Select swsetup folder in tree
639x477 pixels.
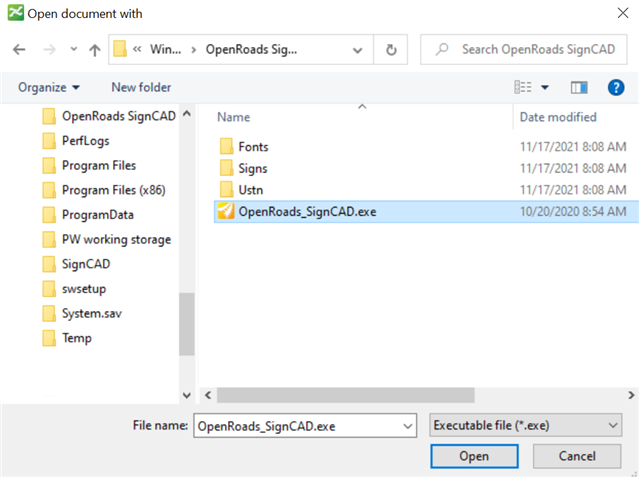pos(84,289)
